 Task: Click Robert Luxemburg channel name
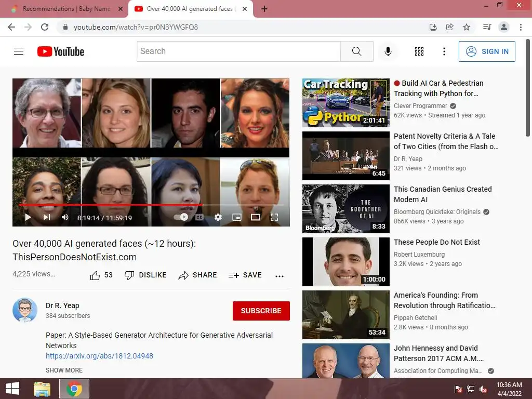pos(419,254)
